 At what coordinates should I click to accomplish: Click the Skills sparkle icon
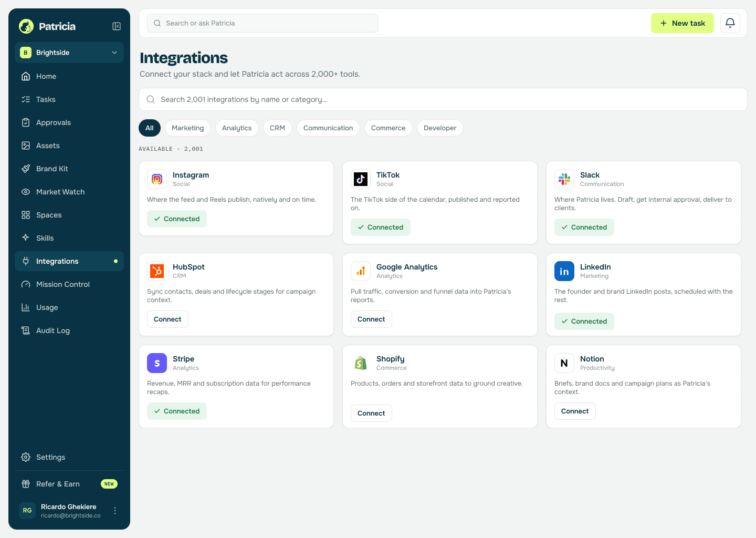pos(26,238)
